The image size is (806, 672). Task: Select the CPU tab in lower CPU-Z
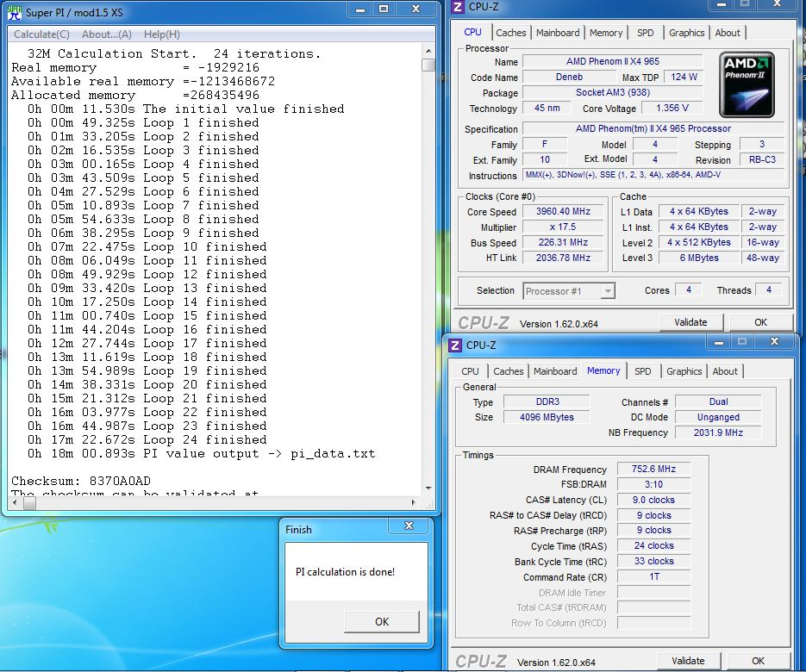[470, 371]
